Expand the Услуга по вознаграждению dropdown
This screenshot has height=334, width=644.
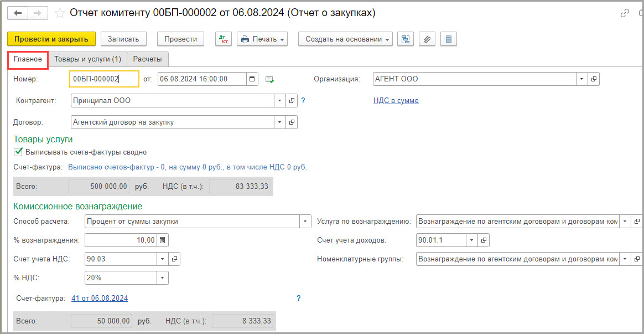pyautogui.click(x=625, y=222)
